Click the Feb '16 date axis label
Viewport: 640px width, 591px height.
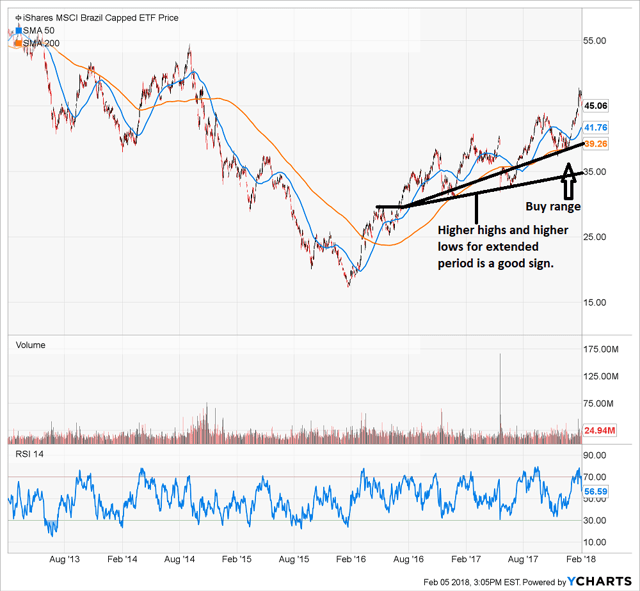point(351,560)
